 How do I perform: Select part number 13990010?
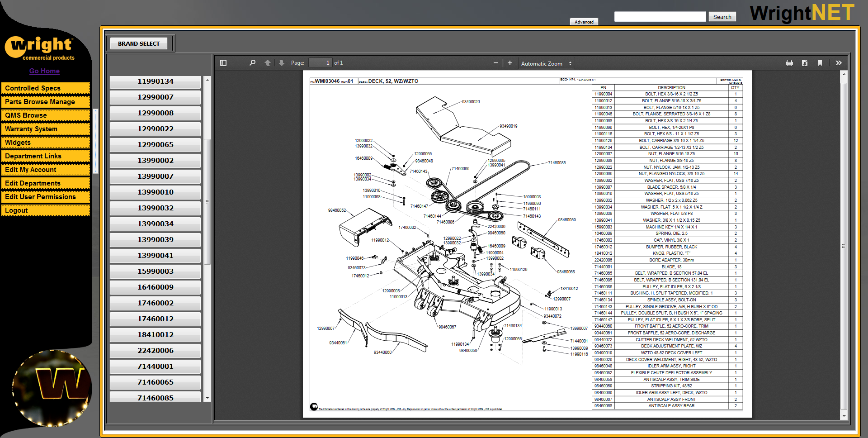click(x=156, y=192)
